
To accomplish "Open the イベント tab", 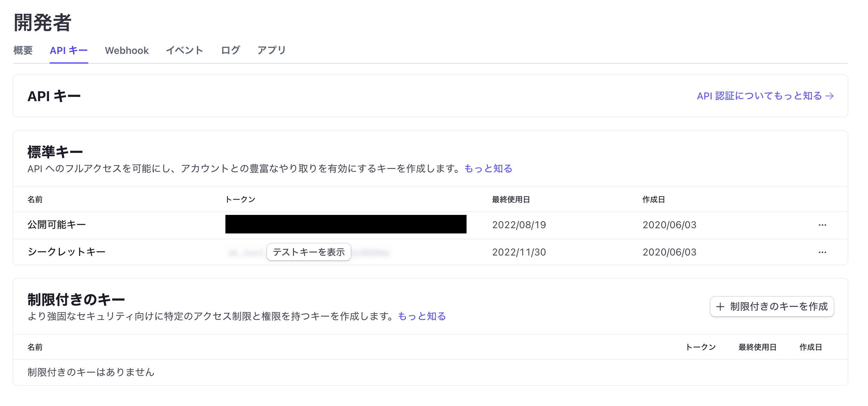I will (x=185, y=50).
